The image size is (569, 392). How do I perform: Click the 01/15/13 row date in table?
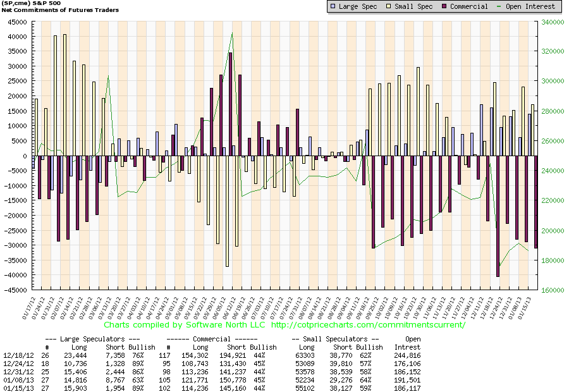click(18, 388)
